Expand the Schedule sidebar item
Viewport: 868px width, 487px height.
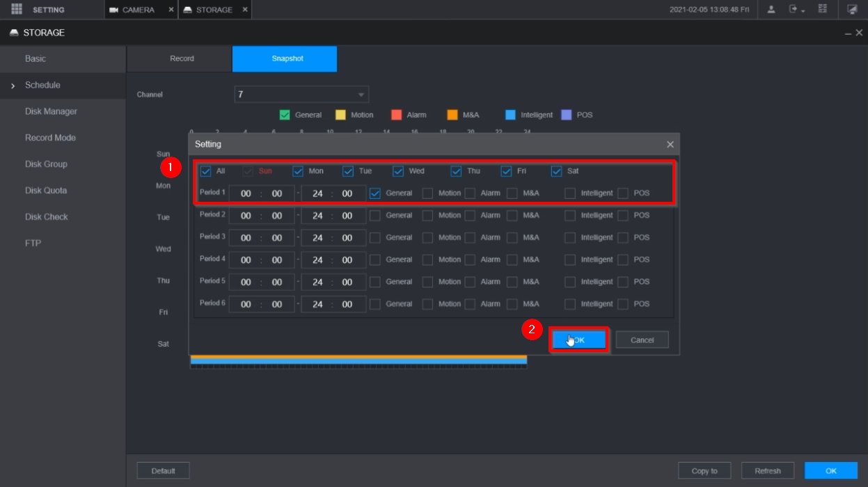(42, 85)
